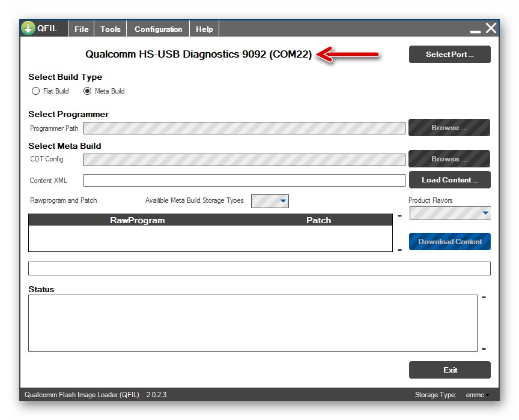Viewport: 519px width, 420px height.
Task: Click the Patch column header
Action: (318, 220)
